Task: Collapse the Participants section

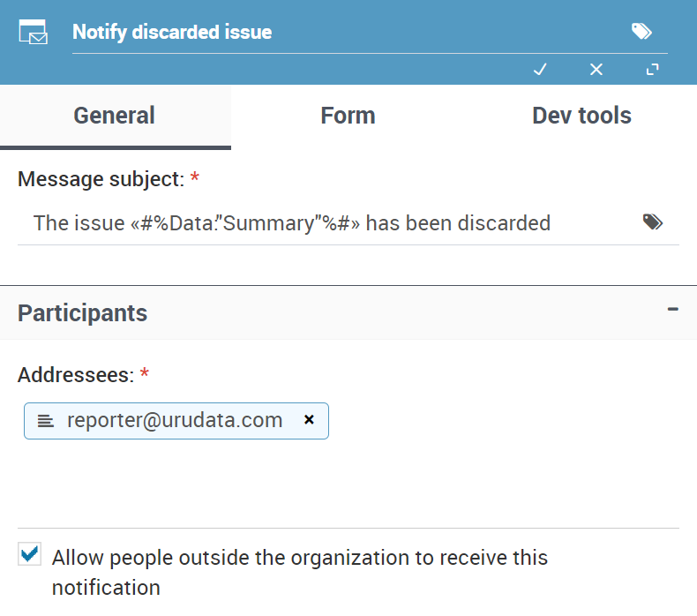Action: pos(672,309)
